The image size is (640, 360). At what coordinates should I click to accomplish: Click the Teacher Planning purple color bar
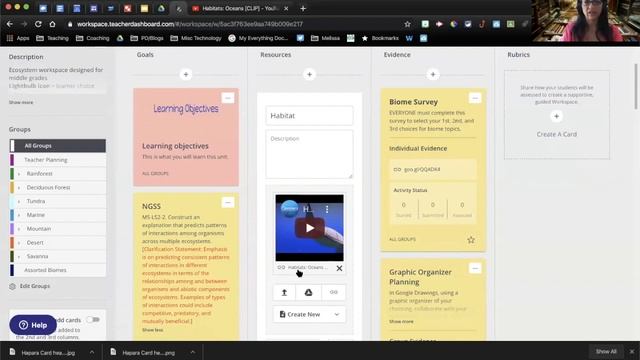point(12,160)
